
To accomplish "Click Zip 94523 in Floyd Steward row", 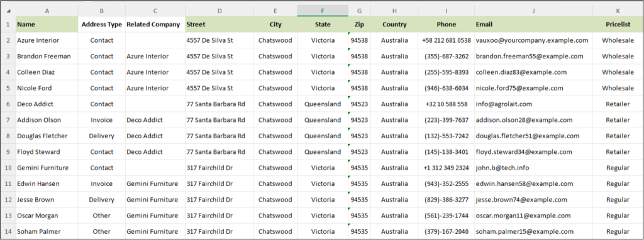I will coord(359,152).
